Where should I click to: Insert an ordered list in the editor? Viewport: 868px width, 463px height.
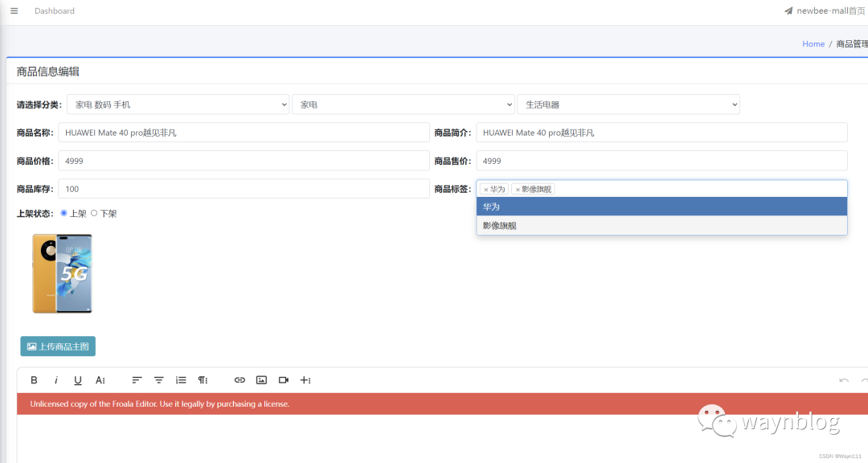pos(181,380)
